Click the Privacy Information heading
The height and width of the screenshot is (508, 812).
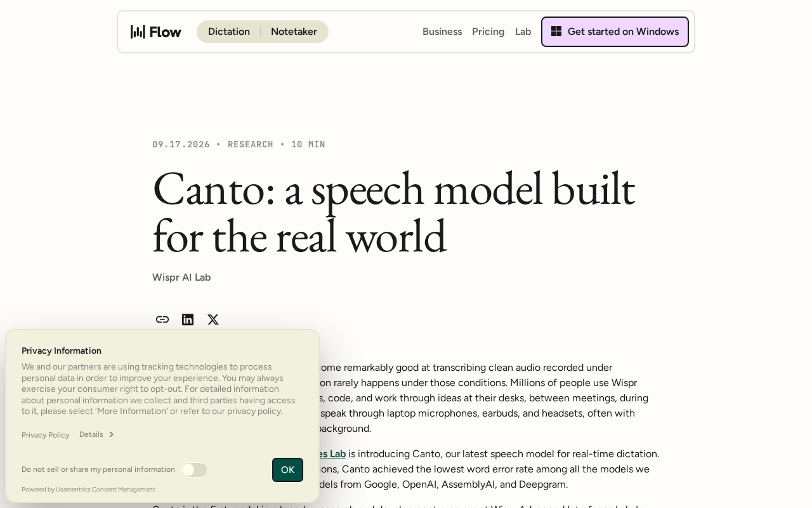pyautogui.click(x=62, y=351)
